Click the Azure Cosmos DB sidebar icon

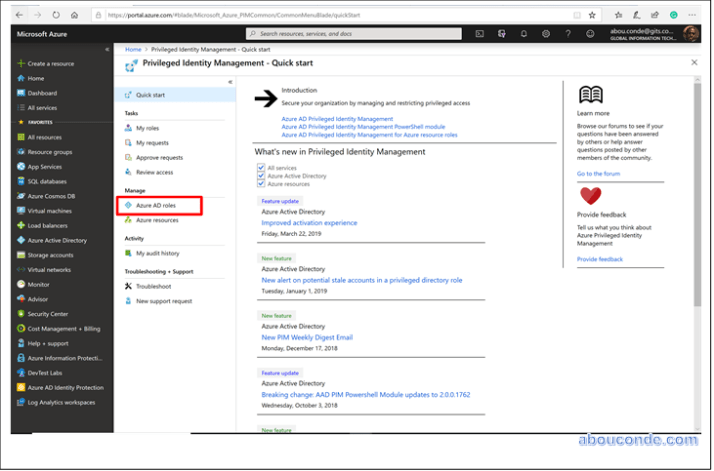pos(21,196)
